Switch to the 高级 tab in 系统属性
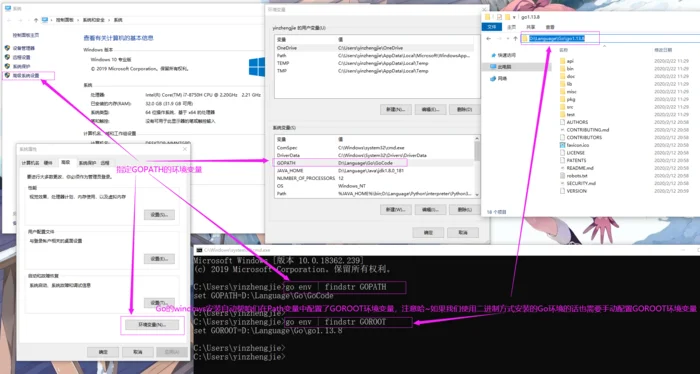The height and width of the screenshot is (374, 700). 66,162
